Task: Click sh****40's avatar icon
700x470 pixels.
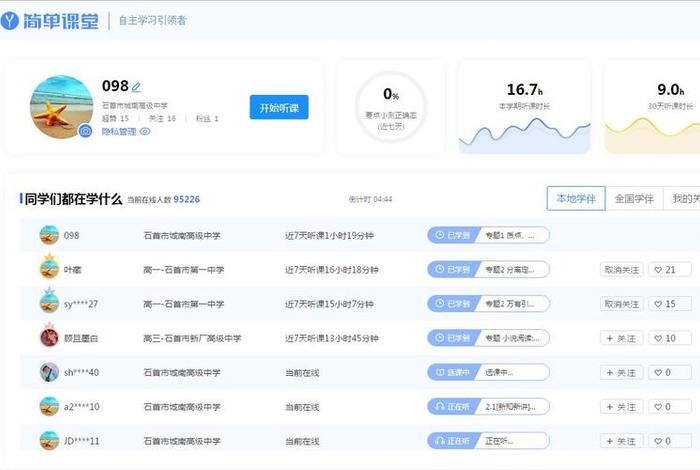Action: click(x=49, y=372)
